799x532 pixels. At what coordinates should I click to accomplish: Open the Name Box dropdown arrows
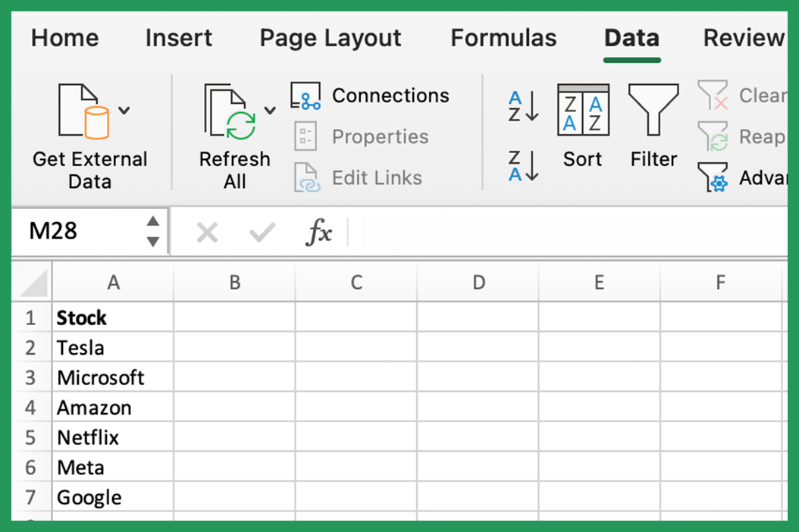pos(153,231)
